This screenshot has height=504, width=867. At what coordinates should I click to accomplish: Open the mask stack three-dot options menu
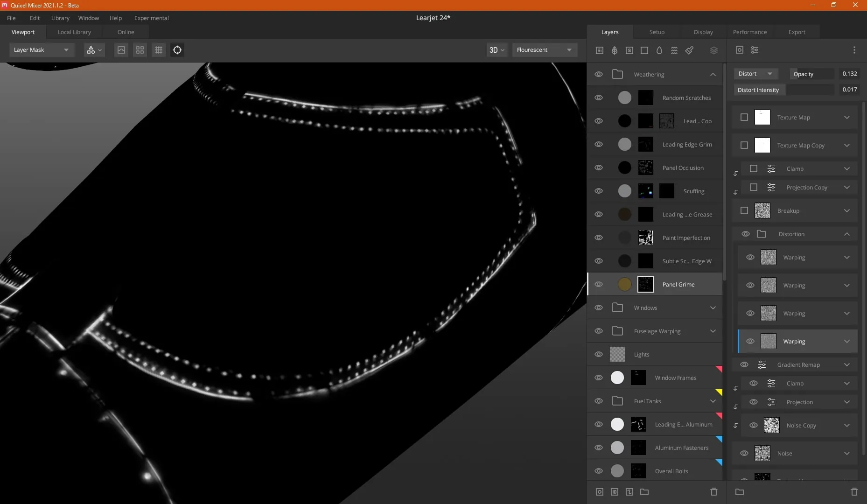pos(854,50)
